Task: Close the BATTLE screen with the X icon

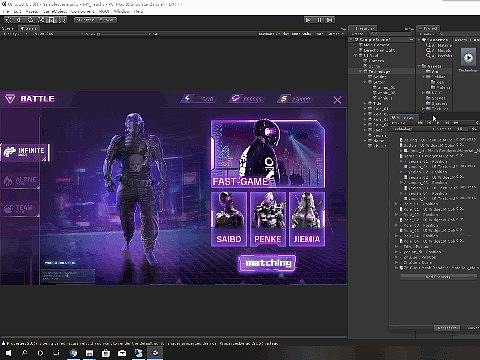Action: 337,100
